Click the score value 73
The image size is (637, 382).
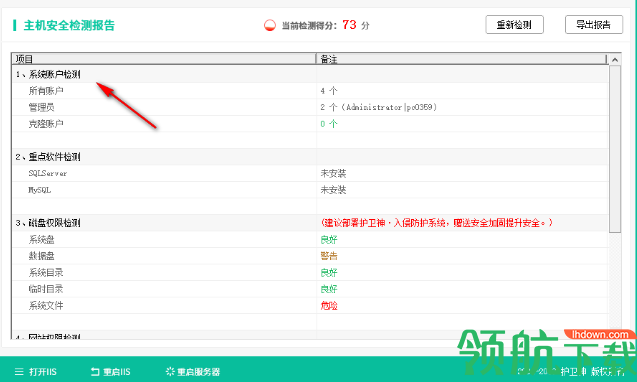click(349, 25)
